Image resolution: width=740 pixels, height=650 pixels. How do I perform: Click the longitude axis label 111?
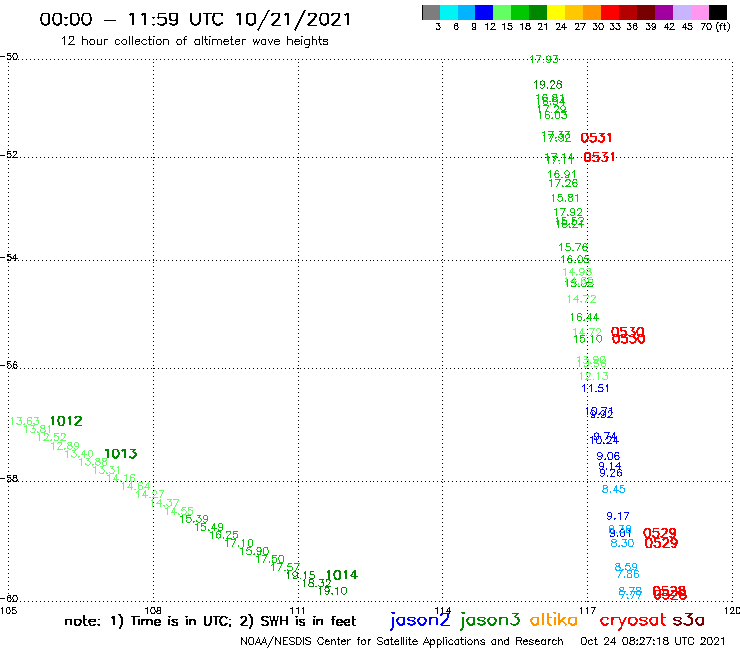(298, 610)
